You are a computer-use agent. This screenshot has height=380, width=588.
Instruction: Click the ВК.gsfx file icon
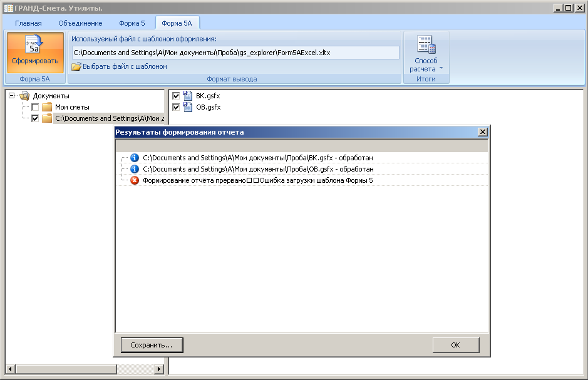(x=187, y=96)
